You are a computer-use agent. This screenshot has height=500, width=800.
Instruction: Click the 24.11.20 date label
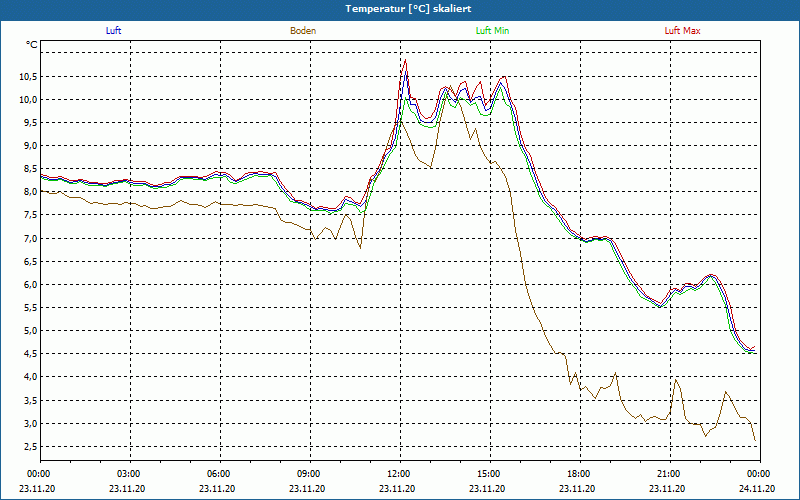click(x=757, y=488)
